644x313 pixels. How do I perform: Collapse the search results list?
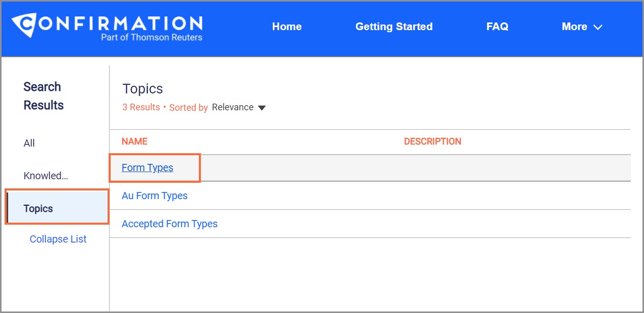(58, 239)
